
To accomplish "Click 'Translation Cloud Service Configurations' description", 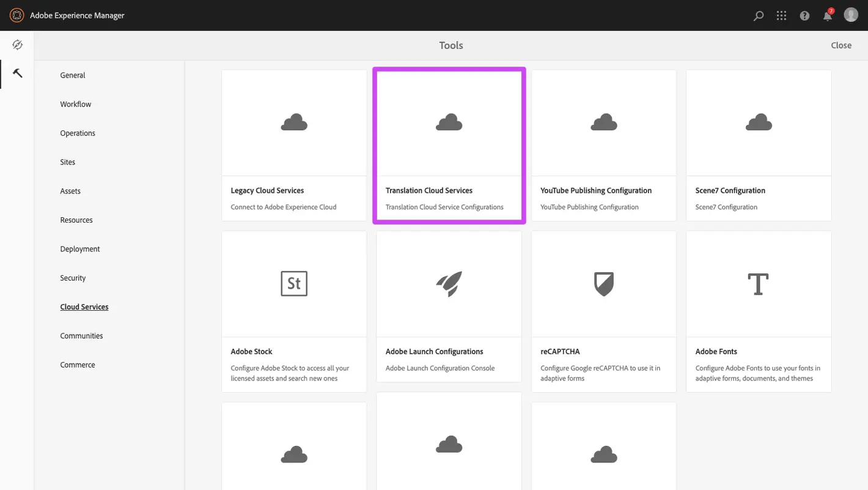I will pyautogui.click(x=444, y=207).
